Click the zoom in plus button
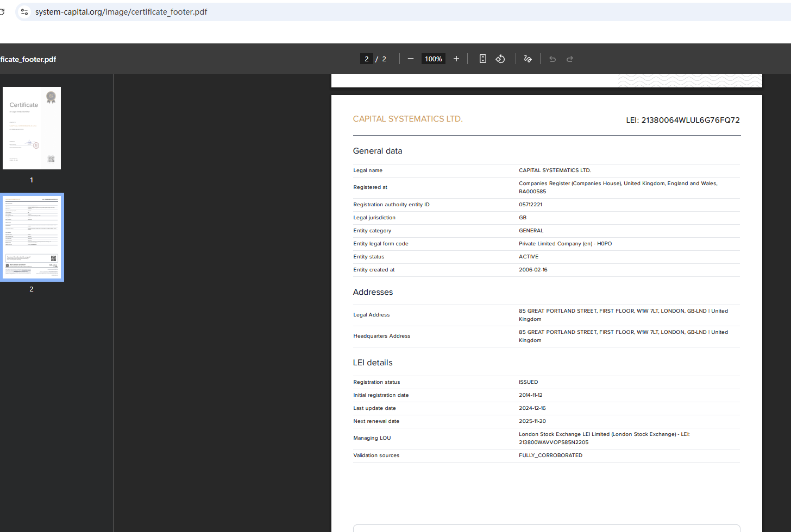The image size is (791, 532). tap(456, 59)
